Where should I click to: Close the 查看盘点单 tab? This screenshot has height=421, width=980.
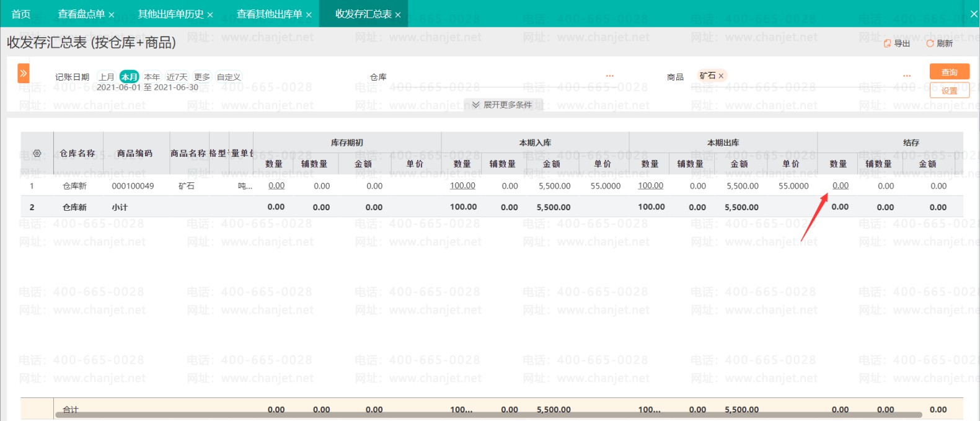point(112,15)
